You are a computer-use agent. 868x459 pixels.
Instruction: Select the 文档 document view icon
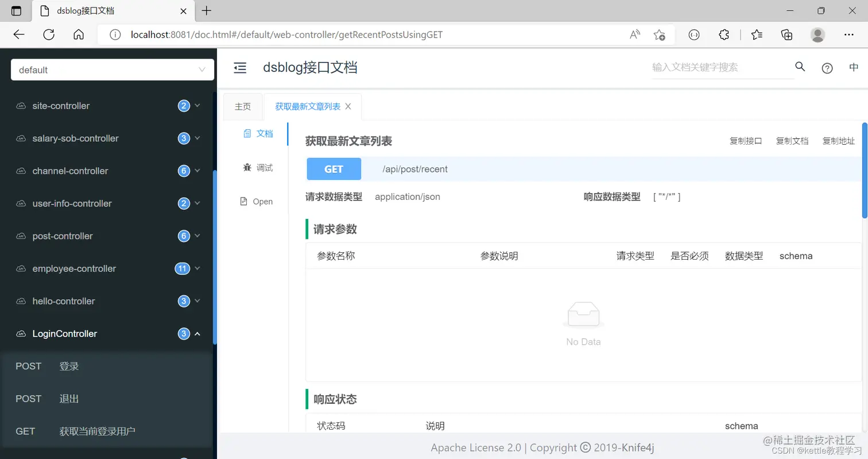click(257, 133)
